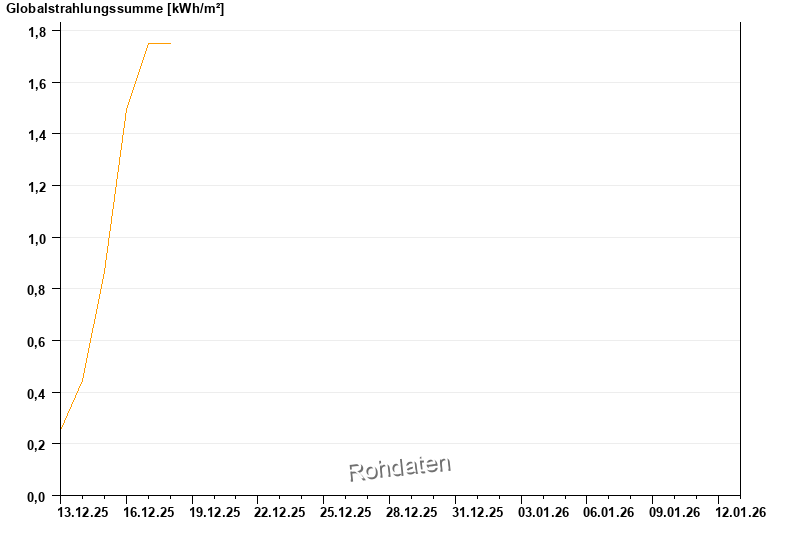The width and height of the screenshot is (800, 550).
Task: Pick the 28.12.25 date tick label
Action: coord(412,512)
